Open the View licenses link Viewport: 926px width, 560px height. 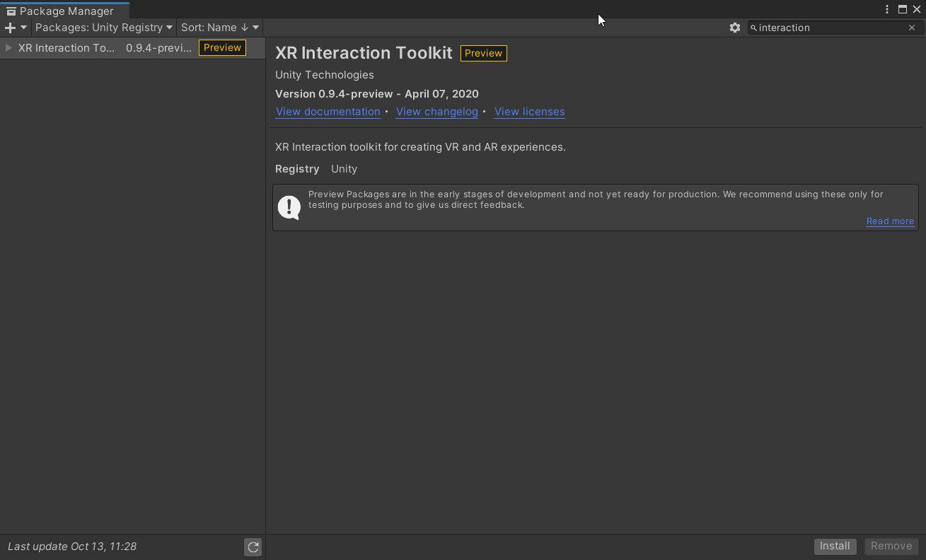[x=529, y=112]
